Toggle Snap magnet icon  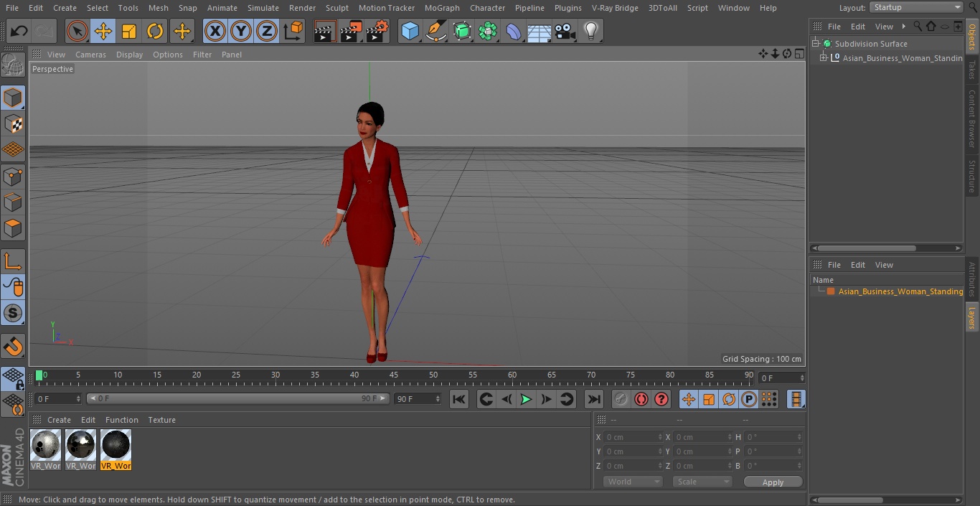pos(13,346)
